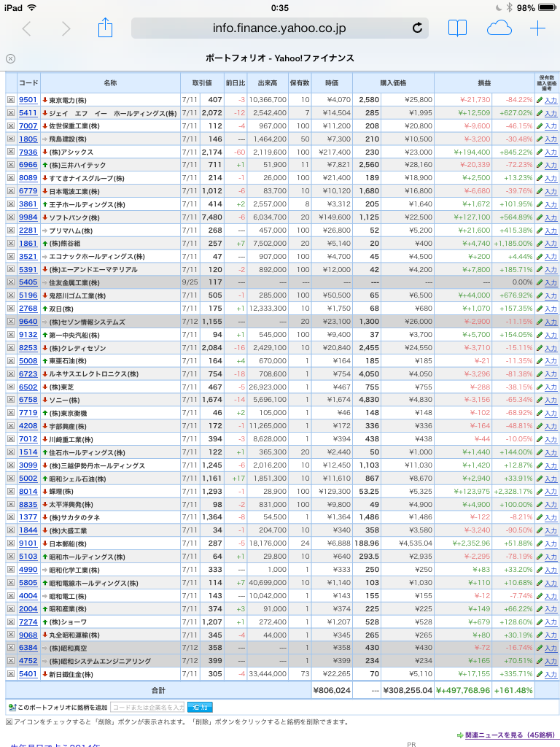Check delete box for row 5401
Viewport: 560px width, 747px height.
11,673
